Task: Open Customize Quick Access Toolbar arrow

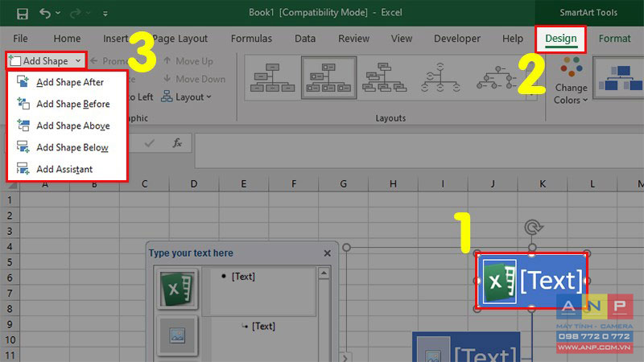Action: (x=105, y=14)
